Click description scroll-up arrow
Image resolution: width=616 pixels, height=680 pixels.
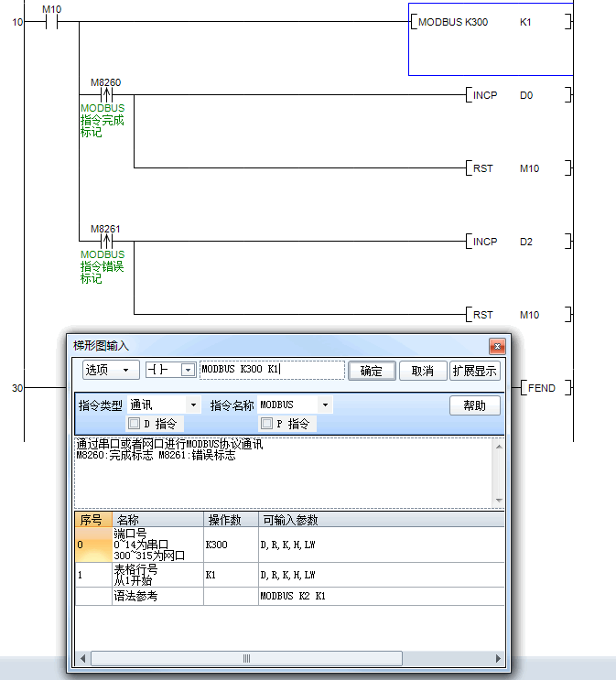(499, 447)
